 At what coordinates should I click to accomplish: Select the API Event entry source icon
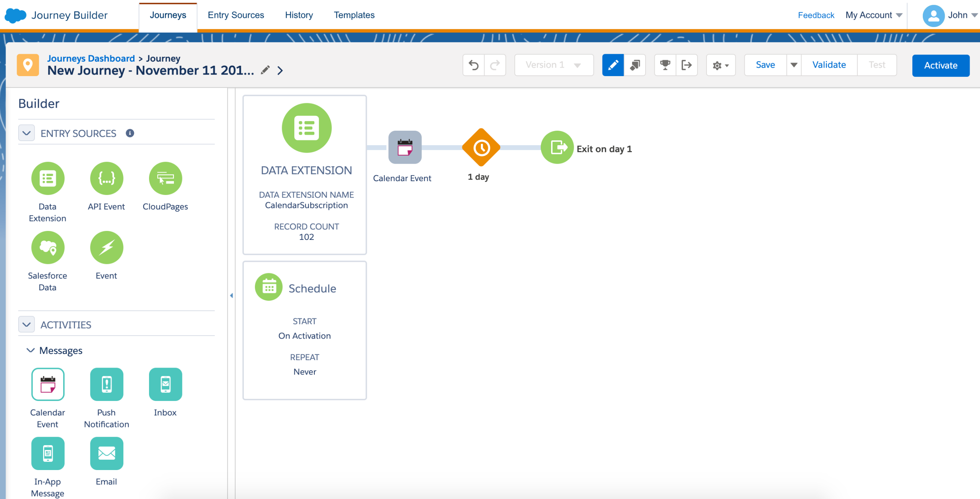point(107,178)
